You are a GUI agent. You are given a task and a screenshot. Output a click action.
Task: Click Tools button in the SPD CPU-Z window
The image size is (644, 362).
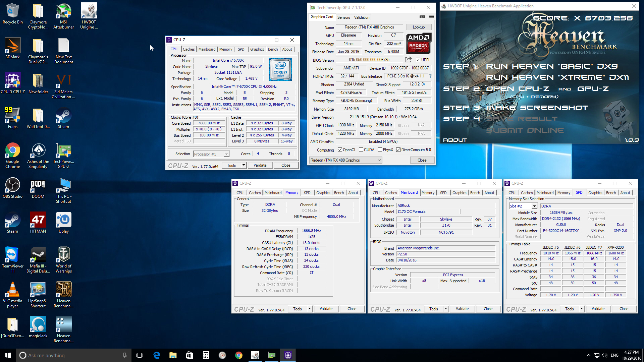point(570,309)
